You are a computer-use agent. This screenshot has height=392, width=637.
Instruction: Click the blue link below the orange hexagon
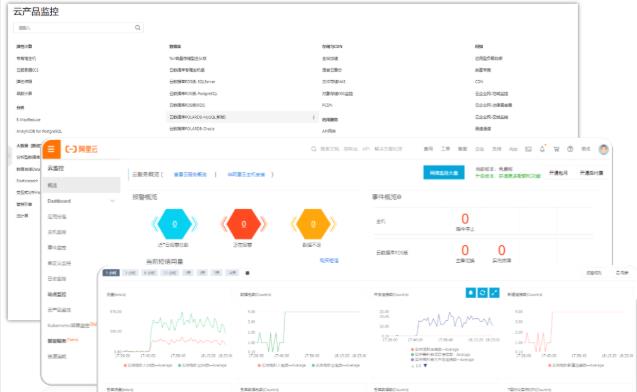(x=329, y=260)
